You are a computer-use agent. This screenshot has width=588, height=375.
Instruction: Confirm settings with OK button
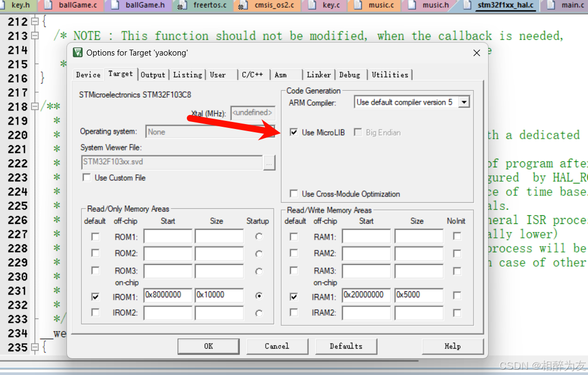point(208,346)
